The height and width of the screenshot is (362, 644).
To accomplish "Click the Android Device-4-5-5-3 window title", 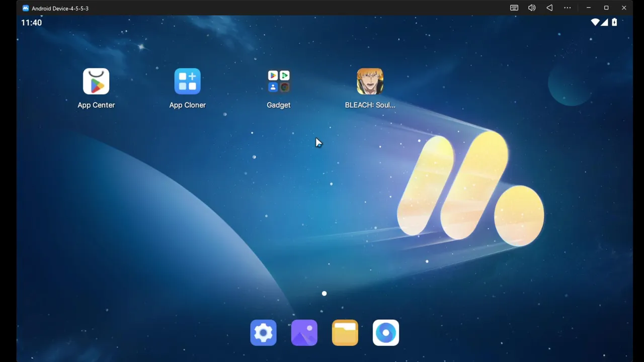I will point(60,9).
